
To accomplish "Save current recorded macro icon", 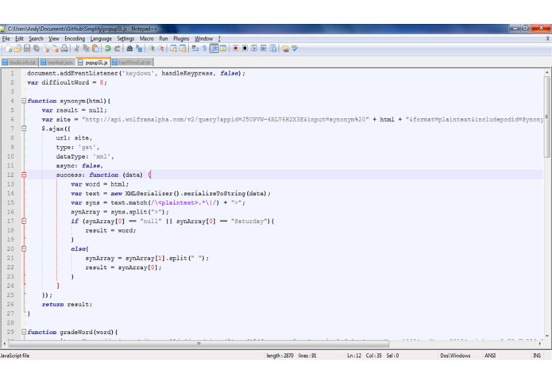I will [x=273, y=48].
